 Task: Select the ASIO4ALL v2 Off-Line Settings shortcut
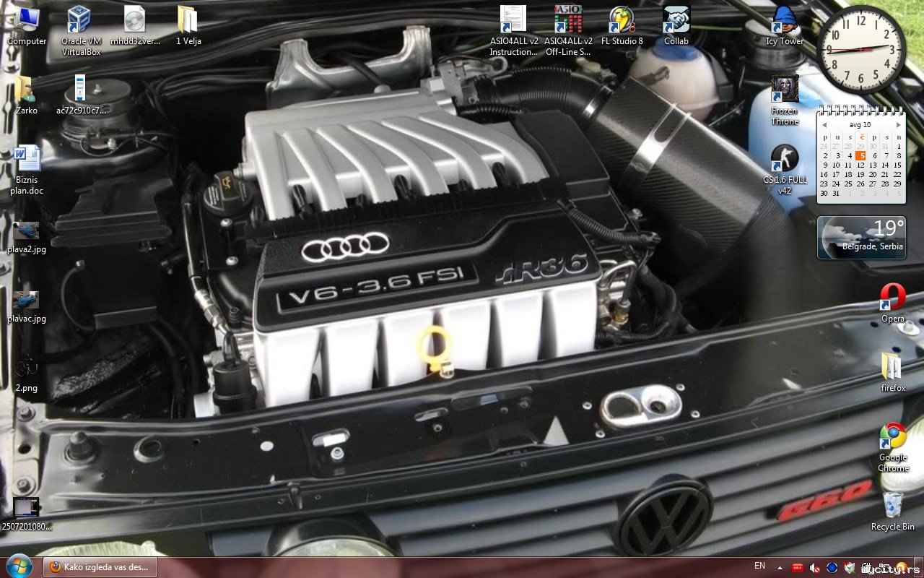[x=568, y=31]
